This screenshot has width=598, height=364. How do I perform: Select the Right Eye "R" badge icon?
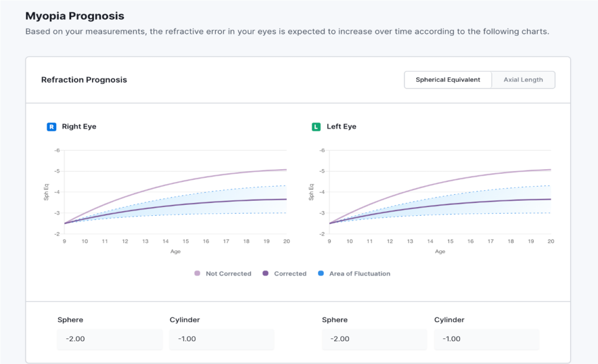click(x=51, y=127)
